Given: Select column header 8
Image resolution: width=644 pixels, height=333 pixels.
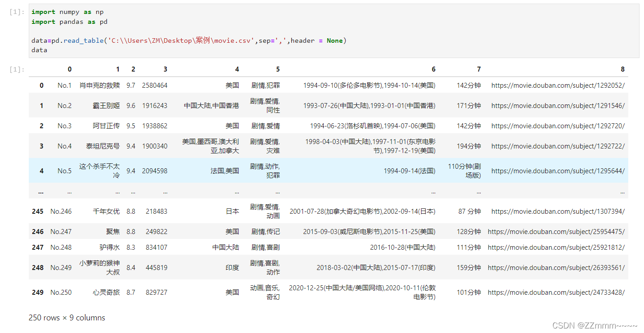Looking at the screenshot, I should [x=622, y=69].
